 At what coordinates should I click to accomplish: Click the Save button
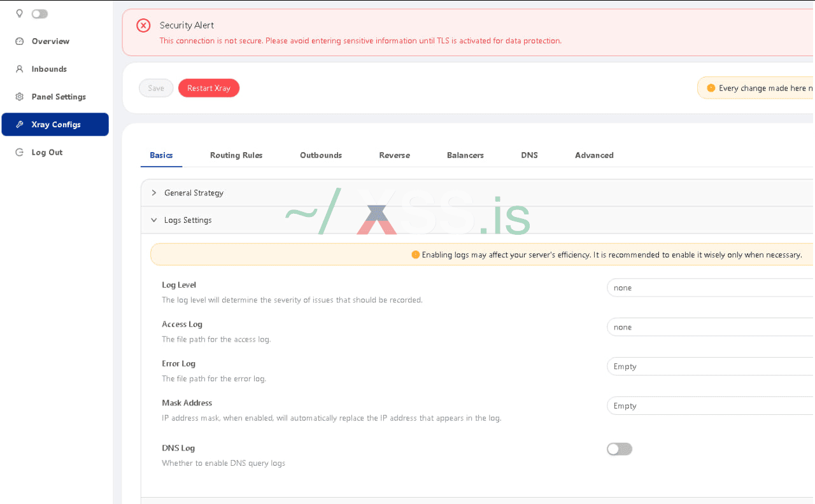click(156, 88)
